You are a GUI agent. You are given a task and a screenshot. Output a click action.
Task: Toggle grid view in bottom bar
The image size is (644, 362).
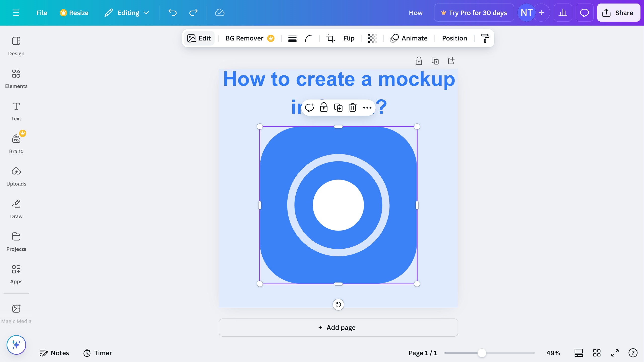[597, 353]
